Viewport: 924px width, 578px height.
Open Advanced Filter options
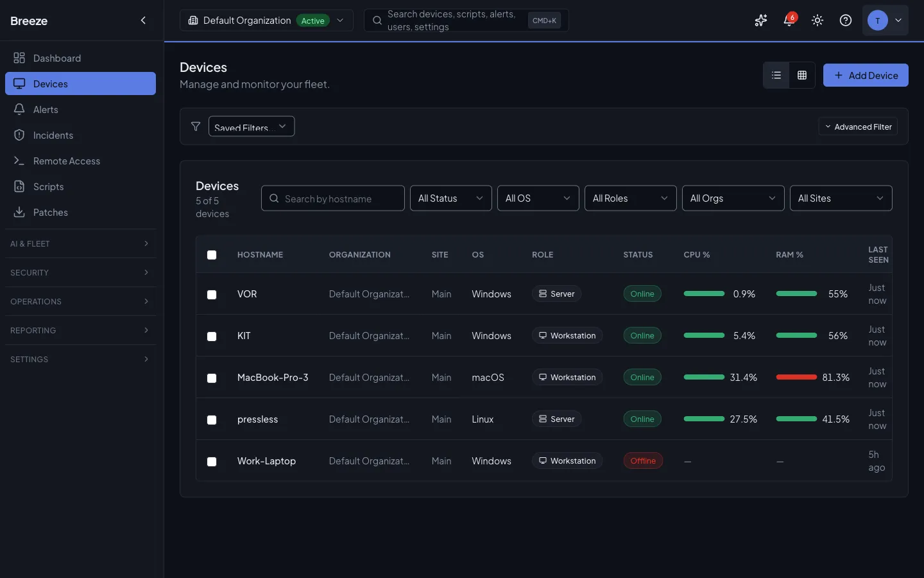(859, 127)
